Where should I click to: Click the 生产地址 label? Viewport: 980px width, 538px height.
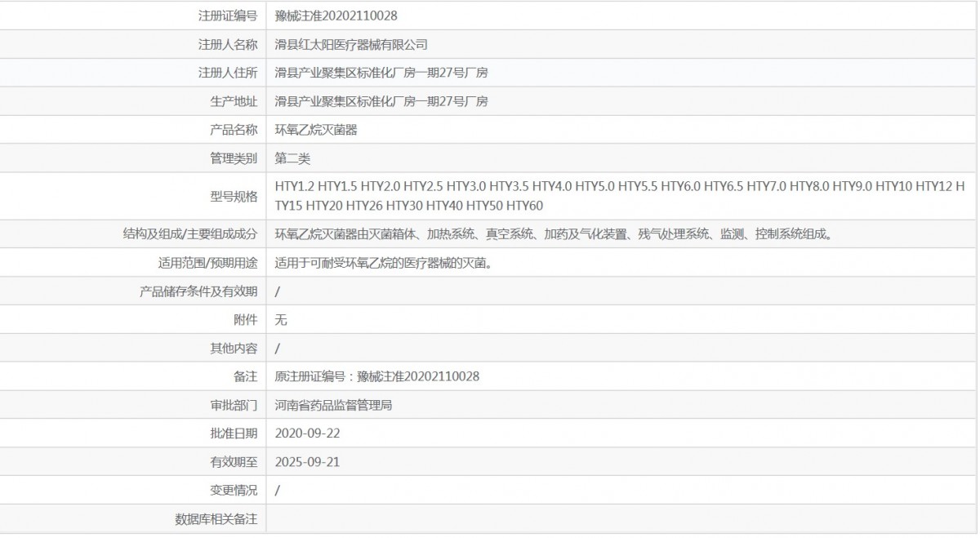tap(234, 101)
